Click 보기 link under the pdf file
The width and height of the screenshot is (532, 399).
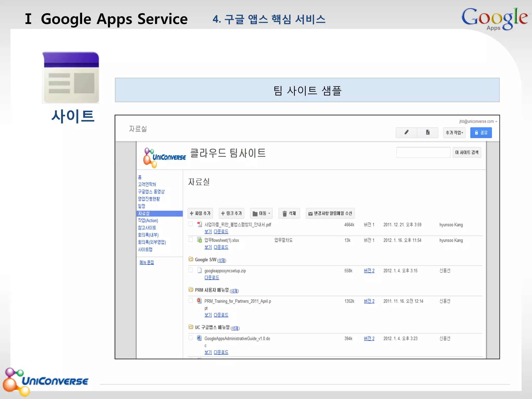[x=208, y=231]
